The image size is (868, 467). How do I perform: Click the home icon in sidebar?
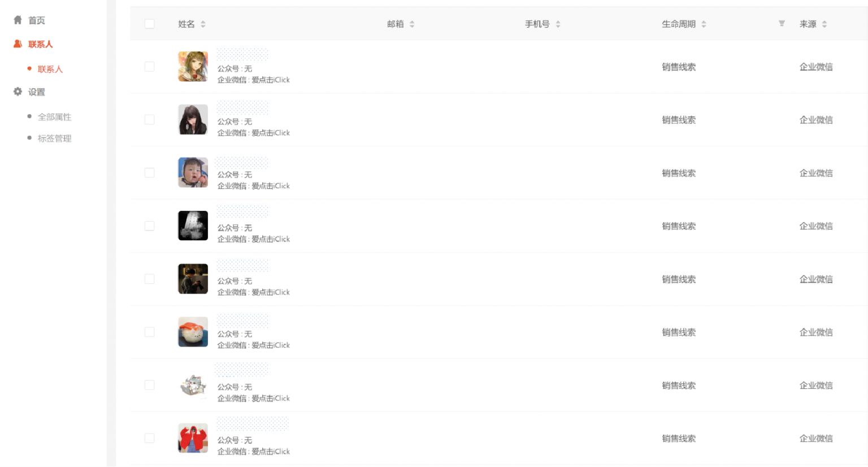(x=18, y=20)
